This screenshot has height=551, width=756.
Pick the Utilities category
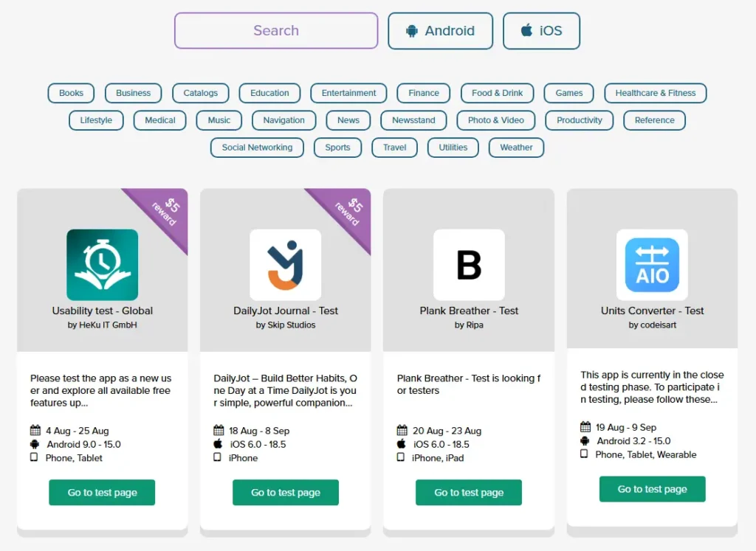pos(453,148)
